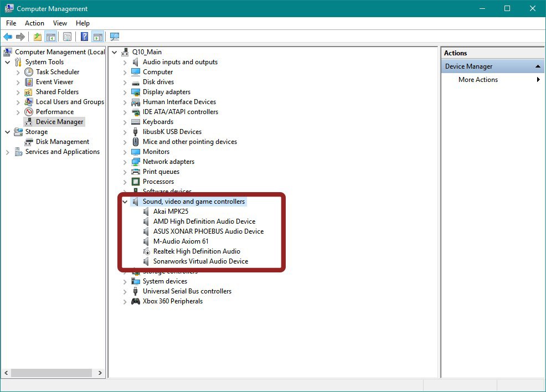
Task: Collapse the System Tools node
Action: (7, 63)
